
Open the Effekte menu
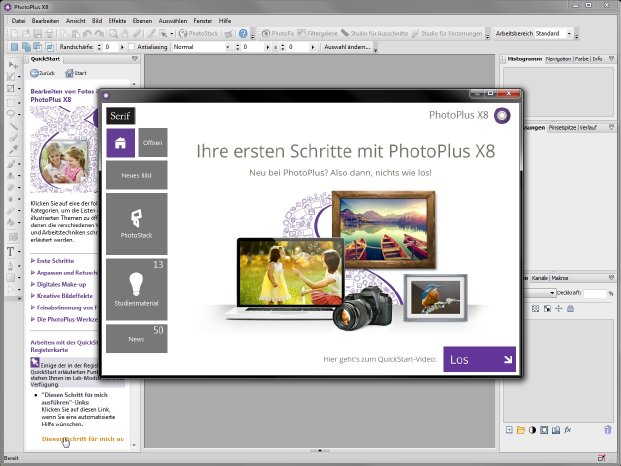click(117, 21)
